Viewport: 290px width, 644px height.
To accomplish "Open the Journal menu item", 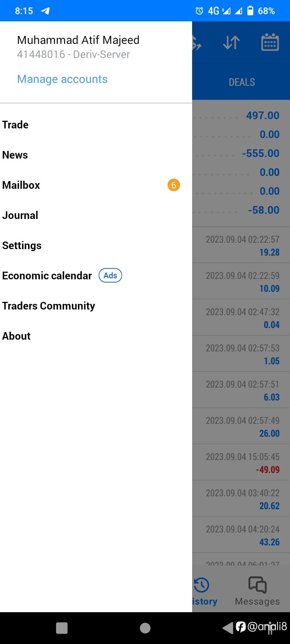I will pos(96,215).
